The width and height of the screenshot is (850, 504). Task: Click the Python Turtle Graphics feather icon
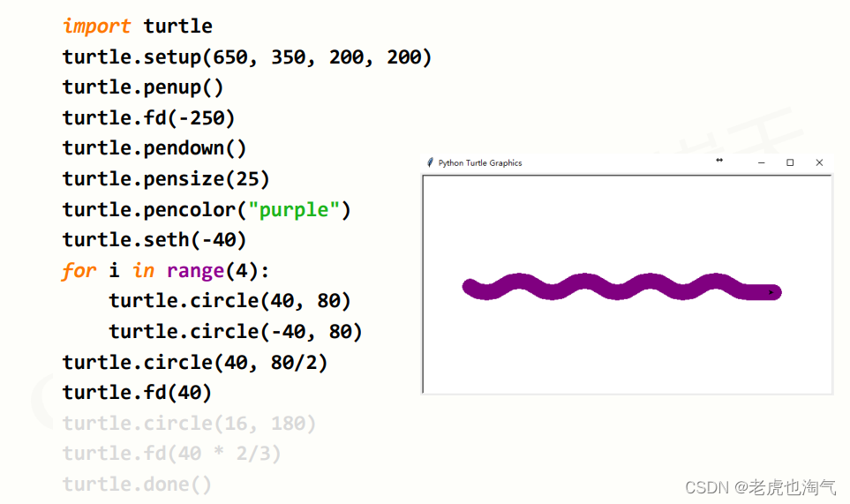point(430,162)
